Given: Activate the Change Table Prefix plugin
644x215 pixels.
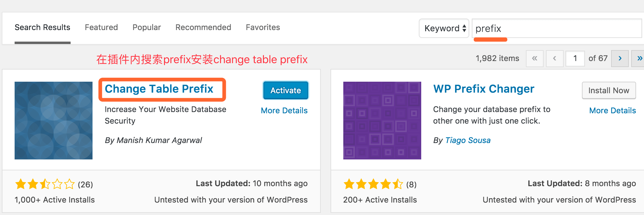Looking at the screenshot, I should [285, 90].
